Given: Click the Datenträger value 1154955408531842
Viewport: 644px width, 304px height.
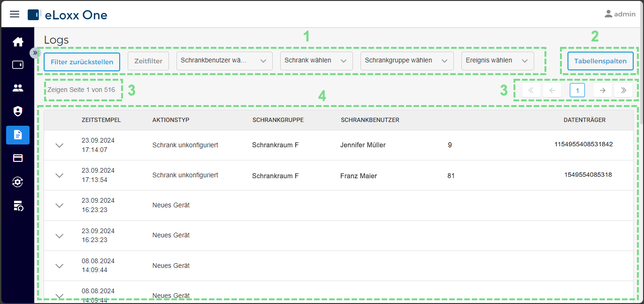Looking at the screenshot, I should point(583,144).
